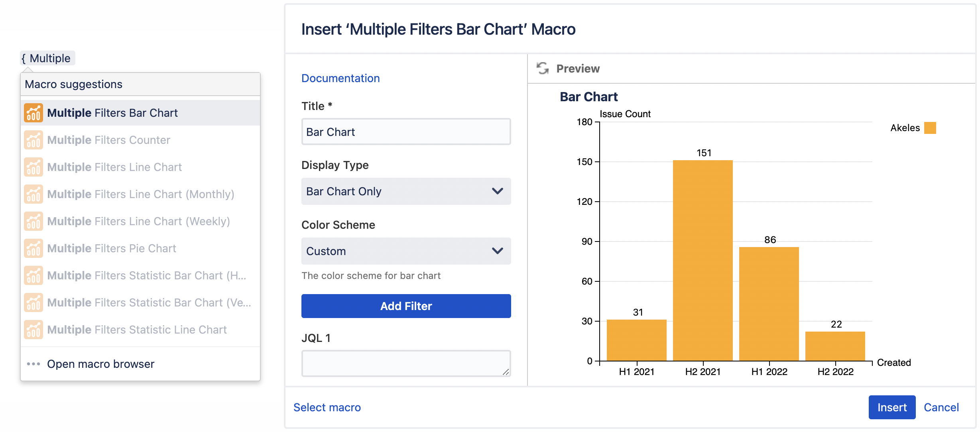Viewport: 980px width, 432px height.
Task: Click the refresh icon beside Preview
Action: (542, 68)
